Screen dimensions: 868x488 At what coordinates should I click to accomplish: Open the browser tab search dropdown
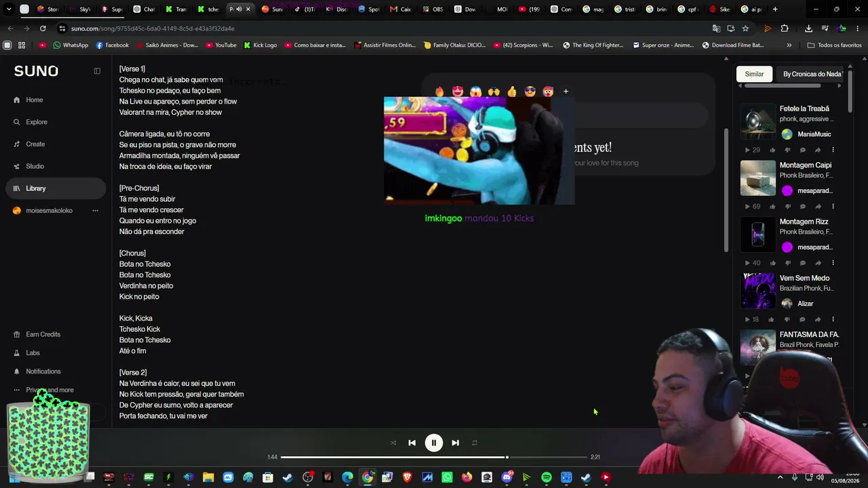pyautogui.click(x=9, y=9)
